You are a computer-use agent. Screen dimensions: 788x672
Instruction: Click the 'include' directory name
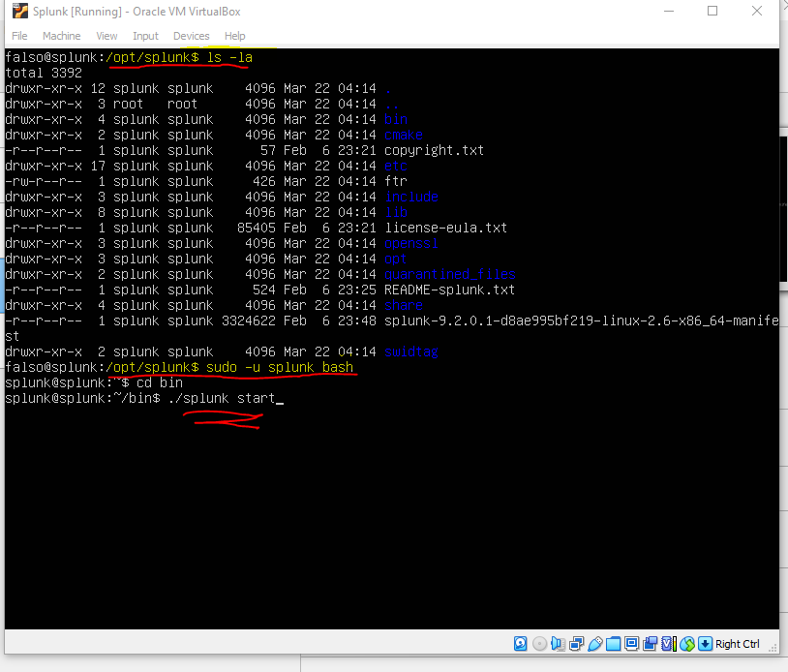tap(411, 197)
